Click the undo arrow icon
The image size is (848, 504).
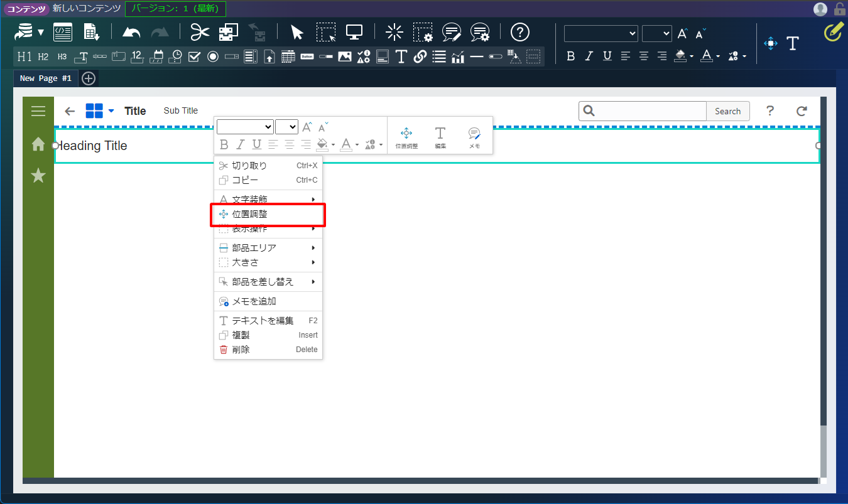[131, 32]
